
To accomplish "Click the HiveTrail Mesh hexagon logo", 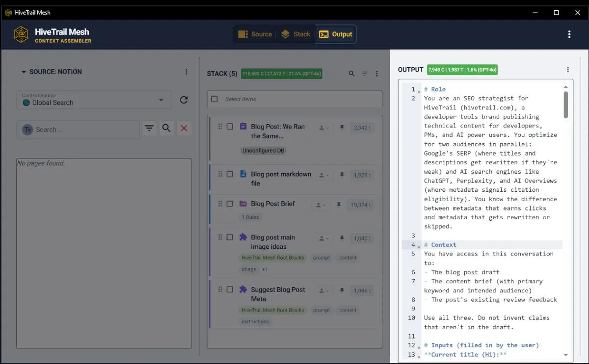I will pyautogui.click(x=21, y=34).
